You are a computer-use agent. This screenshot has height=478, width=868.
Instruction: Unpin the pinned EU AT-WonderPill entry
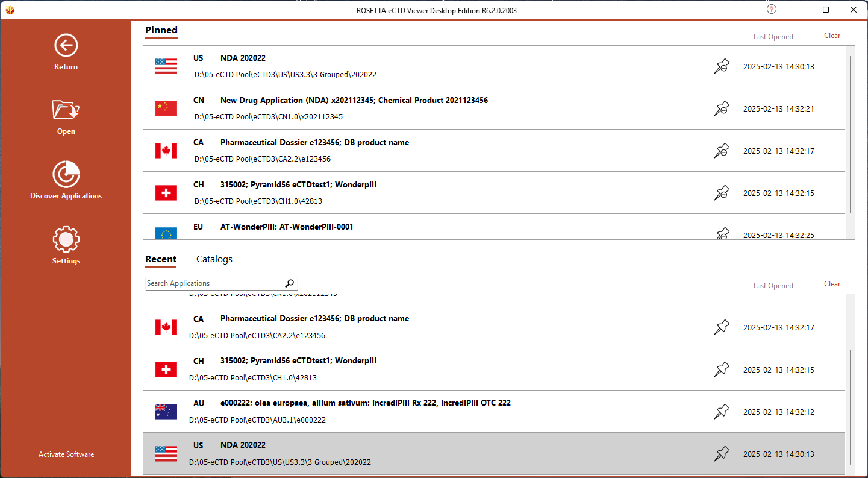click(x=722, y=233)
